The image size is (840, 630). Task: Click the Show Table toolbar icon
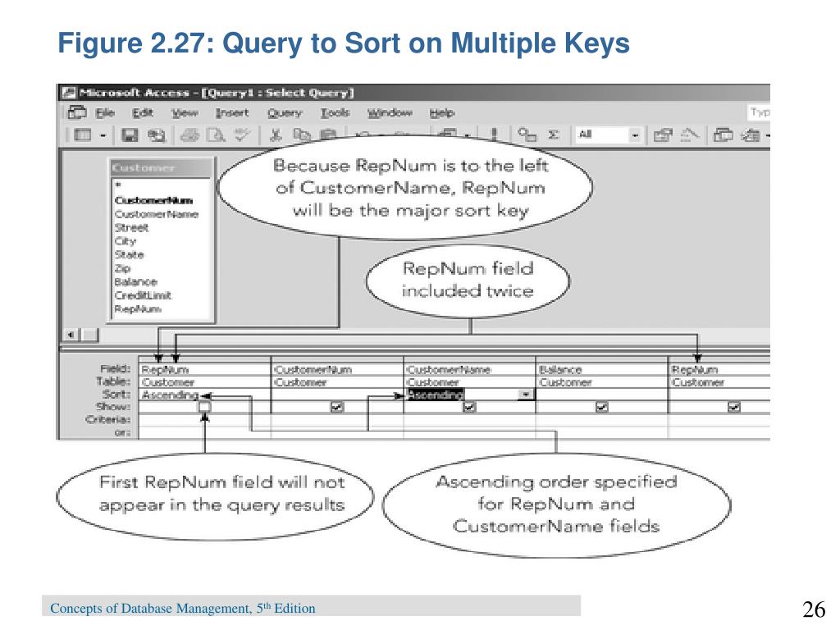[x=527, y=135]
